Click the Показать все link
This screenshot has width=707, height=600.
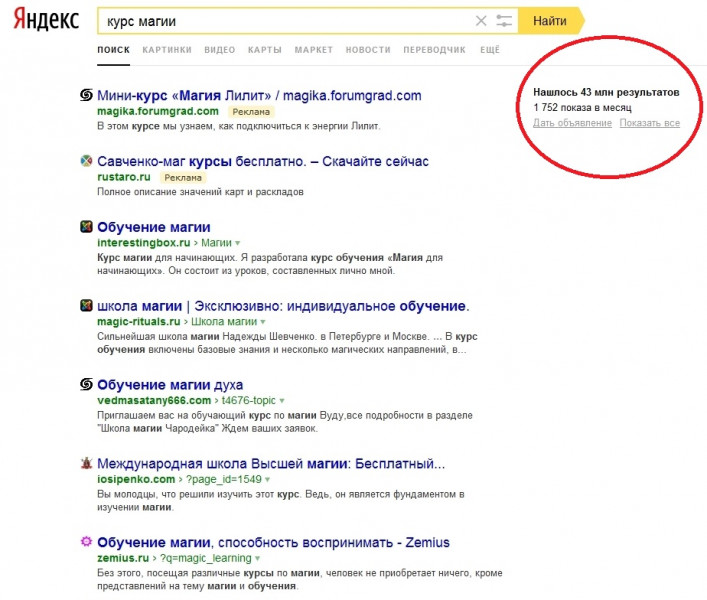[650, 123]
